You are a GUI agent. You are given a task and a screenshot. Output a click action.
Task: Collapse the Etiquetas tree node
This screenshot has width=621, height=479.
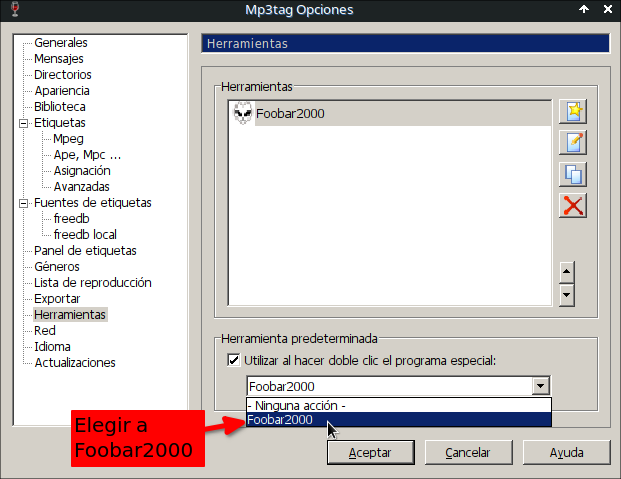click(x=24, y=124)
